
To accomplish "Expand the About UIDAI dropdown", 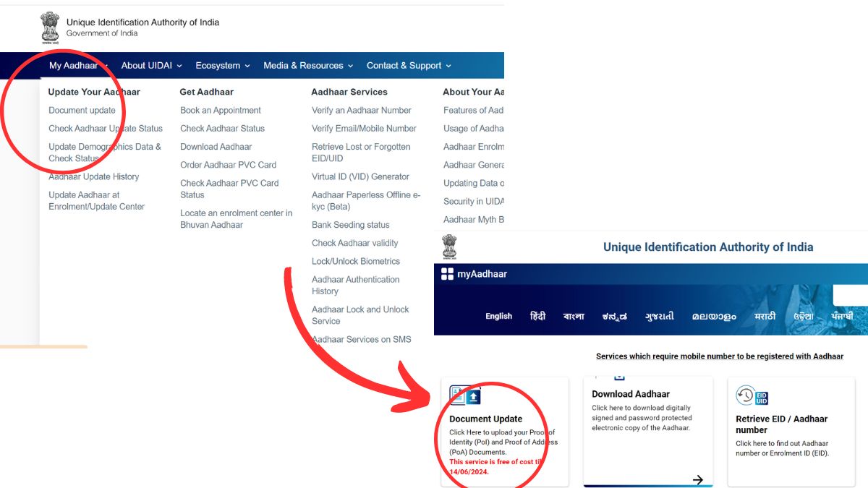I will [151, 66].
